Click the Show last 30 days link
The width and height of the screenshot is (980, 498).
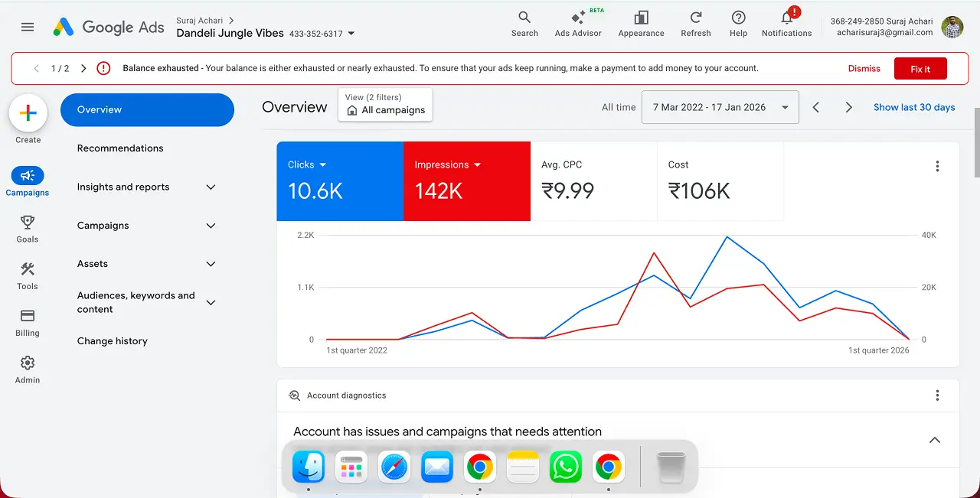click(x=914, y=107)
